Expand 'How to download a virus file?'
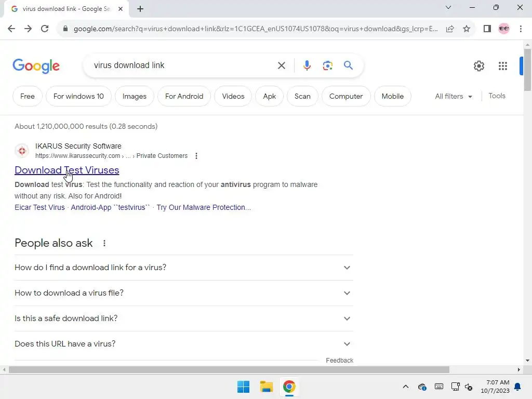Image resolution: width=532 pixels, height=399 pixels. [183, 293]
